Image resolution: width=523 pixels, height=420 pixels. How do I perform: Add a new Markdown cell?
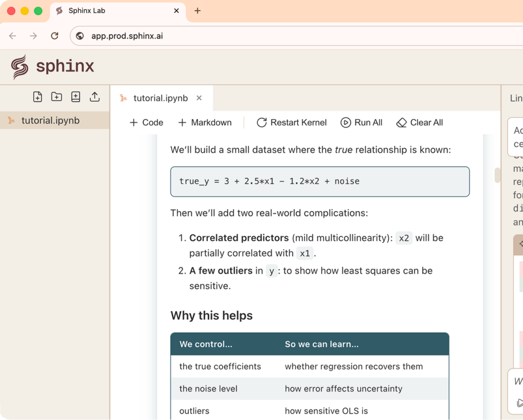205,122
